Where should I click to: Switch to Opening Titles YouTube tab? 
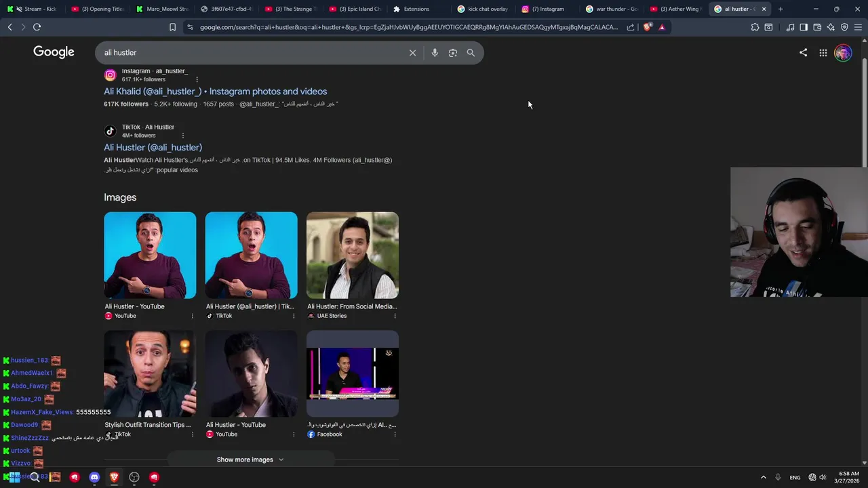point(98,9)
